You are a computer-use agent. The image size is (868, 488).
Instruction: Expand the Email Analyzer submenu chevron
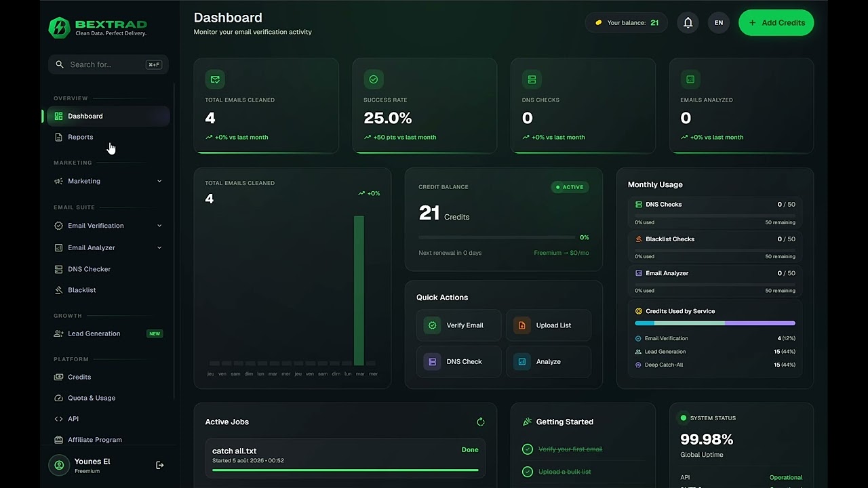click(x=159, y=247)
